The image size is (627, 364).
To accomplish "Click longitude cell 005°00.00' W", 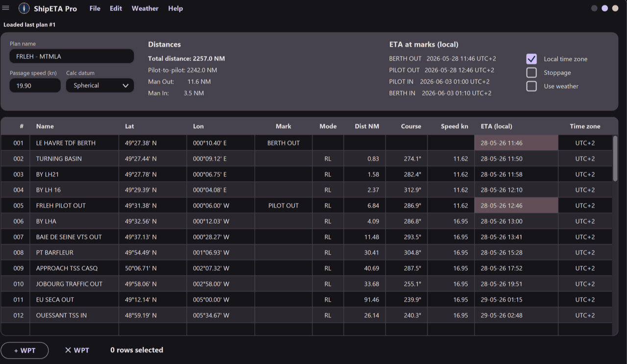I will [221, 300].
